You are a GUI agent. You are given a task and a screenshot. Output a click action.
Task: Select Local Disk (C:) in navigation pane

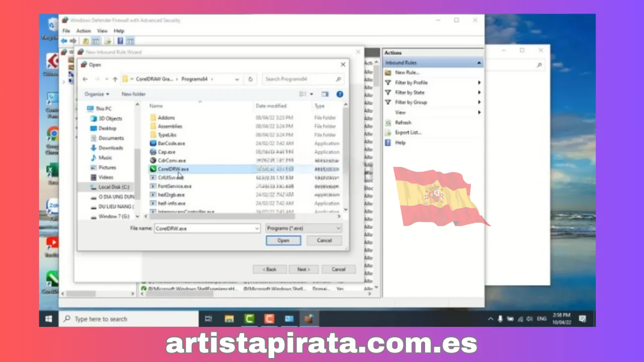[113, 187]
